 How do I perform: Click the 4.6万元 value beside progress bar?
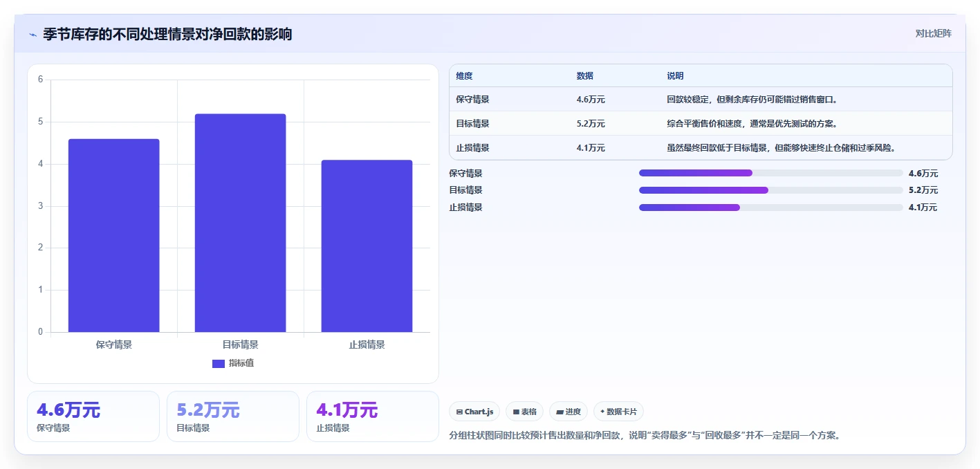[x=923, y=174]
